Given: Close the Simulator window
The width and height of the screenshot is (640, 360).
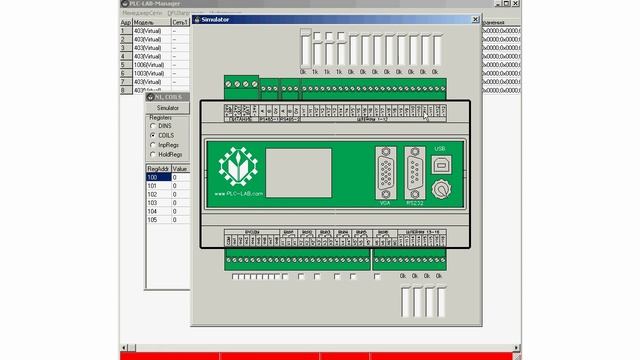Looking at the screenshot, I should coord(475,19).
